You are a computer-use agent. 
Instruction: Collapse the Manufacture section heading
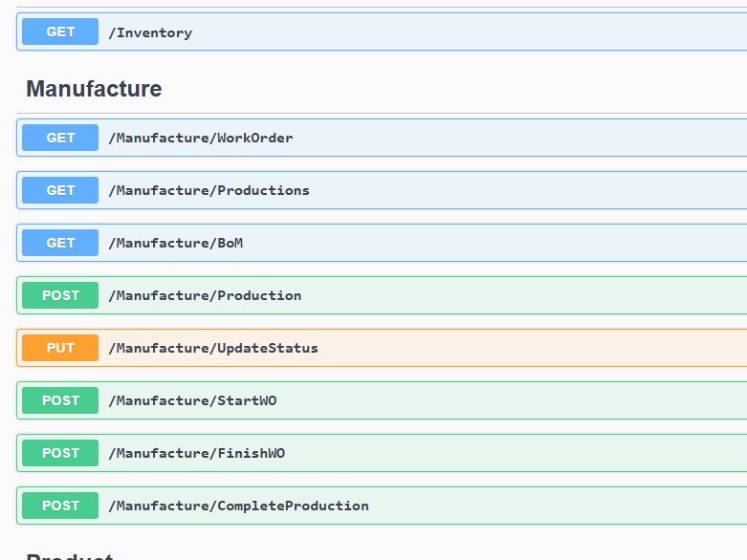point(94,89)
